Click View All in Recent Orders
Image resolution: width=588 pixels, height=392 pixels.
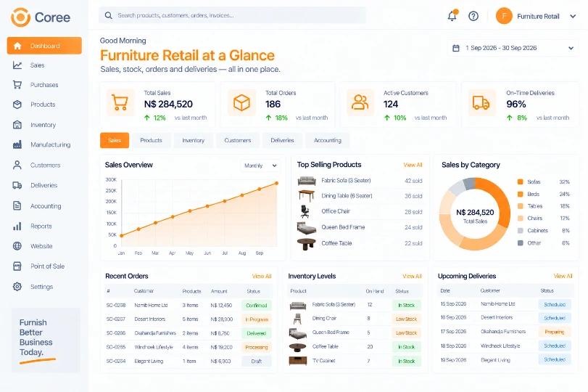(x=262, y=277)
